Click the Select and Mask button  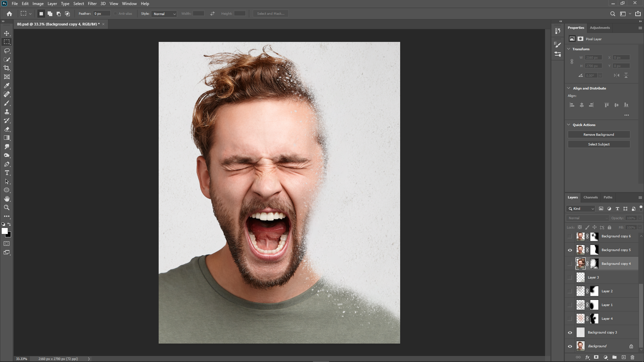270,14
